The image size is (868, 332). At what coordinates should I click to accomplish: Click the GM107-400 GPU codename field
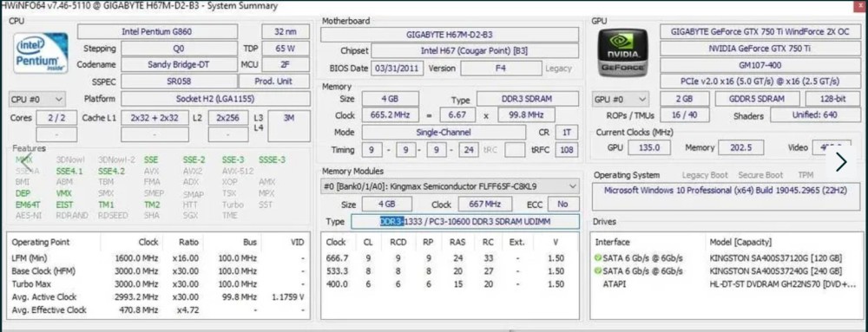(x=759, y=65)
